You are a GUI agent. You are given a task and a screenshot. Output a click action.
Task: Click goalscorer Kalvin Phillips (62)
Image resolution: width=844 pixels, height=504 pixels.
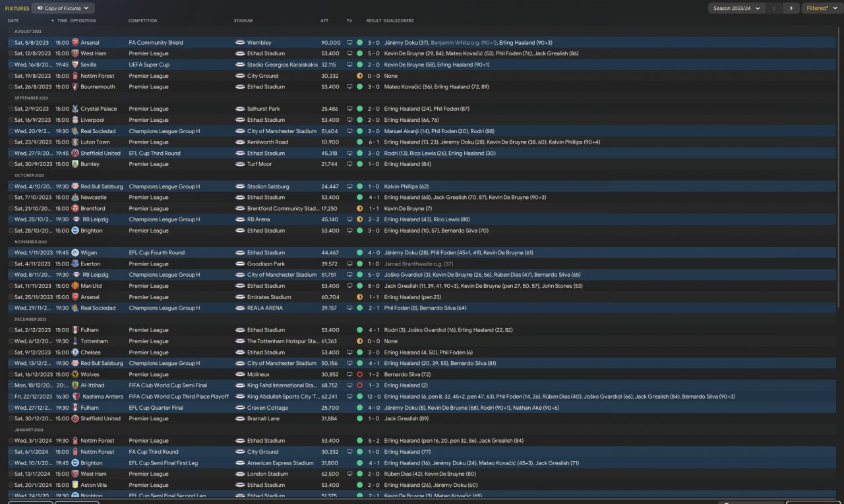406,186
